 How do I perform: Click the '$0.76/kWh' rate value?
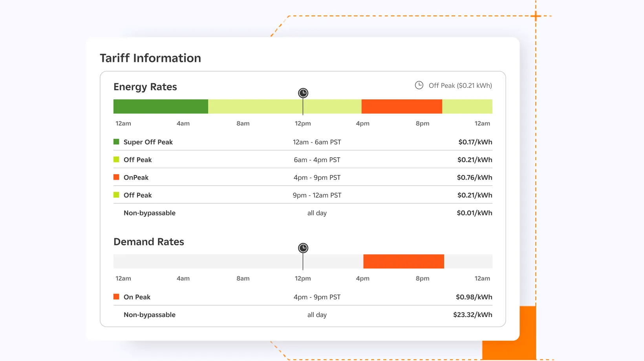click(x=474, y=177)
